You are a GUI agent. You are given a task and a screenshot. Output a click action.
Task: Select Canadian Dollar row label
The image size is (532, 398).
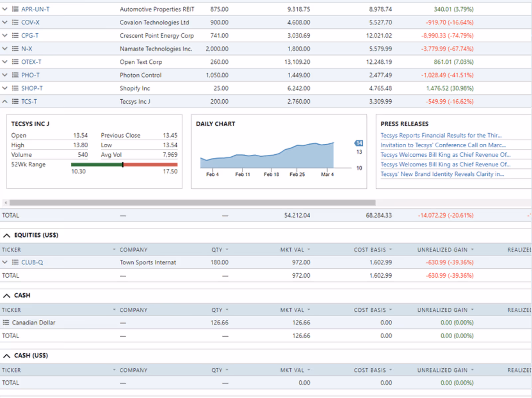tap(34, 323)
